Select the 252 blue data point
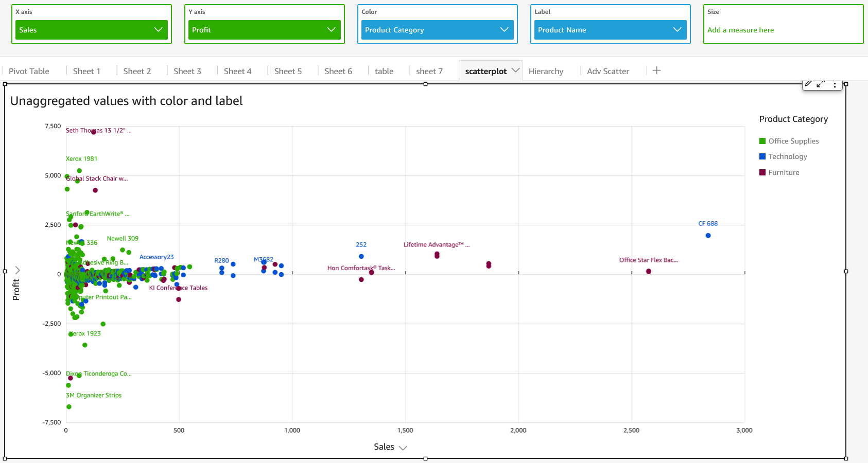 click(361, 256)
